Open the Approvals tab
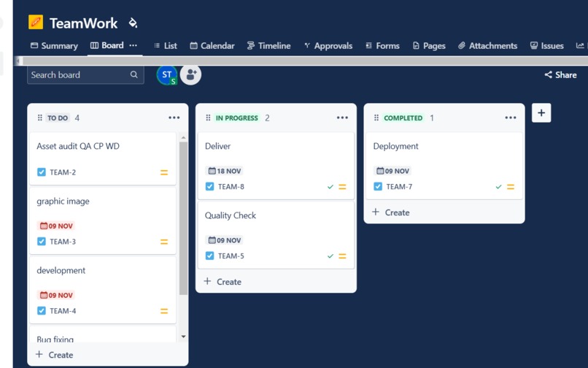Viewport: 588px width, 368px height. [x=328, y=46]
